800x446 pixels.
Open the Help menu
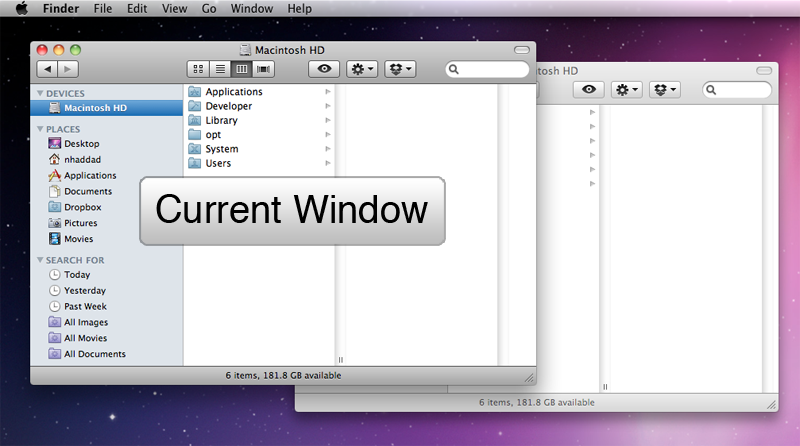click(299, 9)
